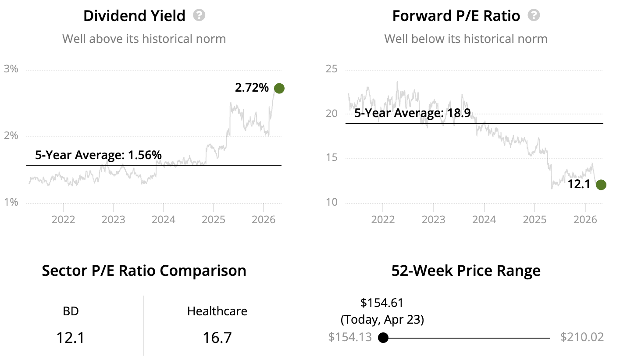Click the green 12.1 forward P/E marker
The height and width of the screenshot is (364, 620).
click(x=601, y=185)
